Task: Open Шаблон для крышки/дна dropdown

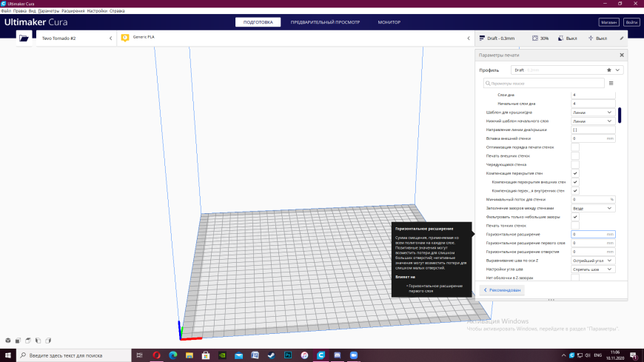Action: [x=593, y=113]
